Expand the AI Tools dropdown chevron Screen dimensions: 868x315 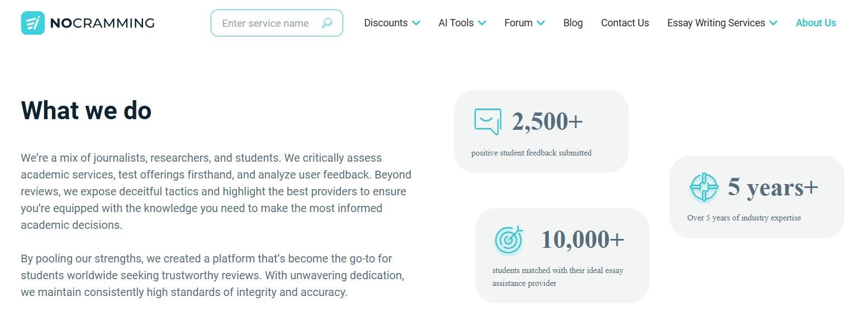482,23
